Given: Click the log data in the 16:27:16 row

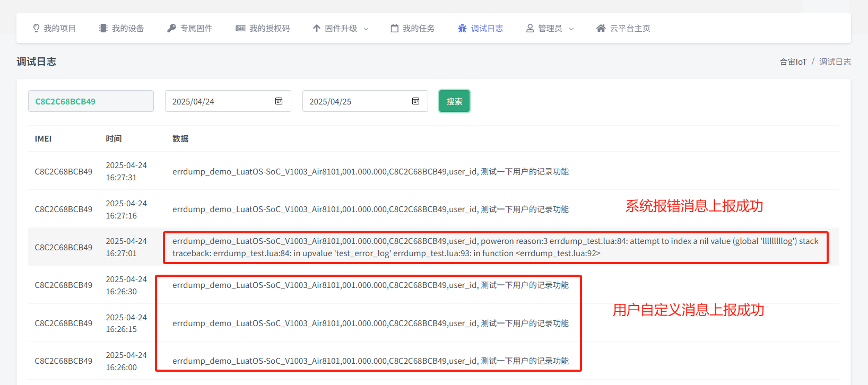Looking at the screenshot, I should click(370, 209).
